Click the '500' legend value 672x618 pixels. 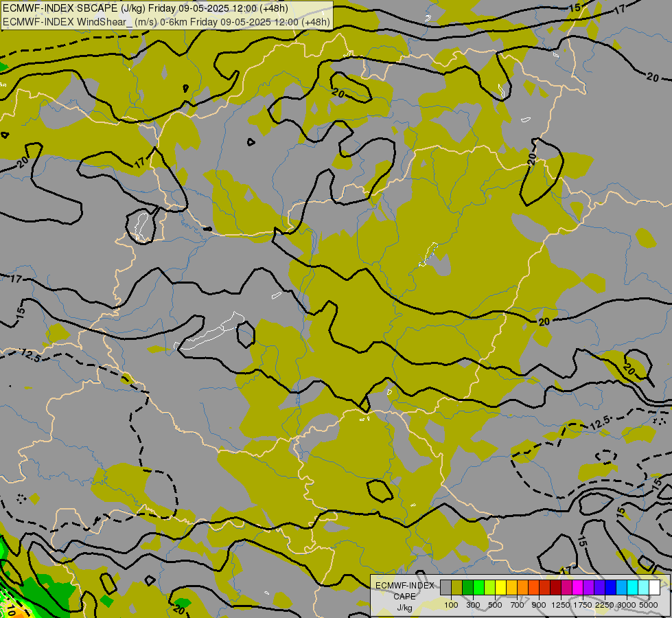point(495,605)
